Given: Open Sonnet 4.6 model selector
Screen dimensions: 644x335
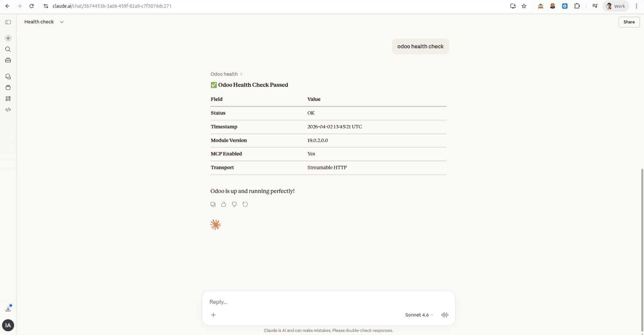Looking at the screenshot, I should [x=419, y=315].
